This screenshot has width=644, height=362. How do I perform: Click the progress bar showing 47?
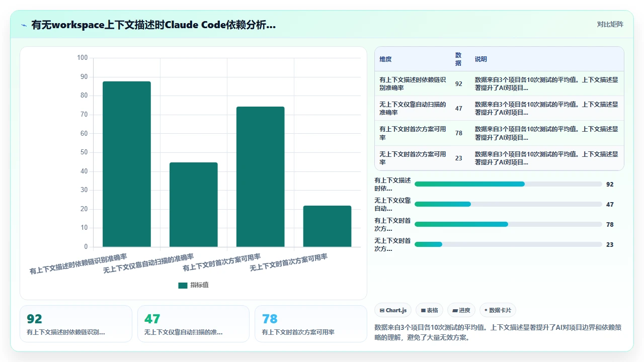coord(508,204)
